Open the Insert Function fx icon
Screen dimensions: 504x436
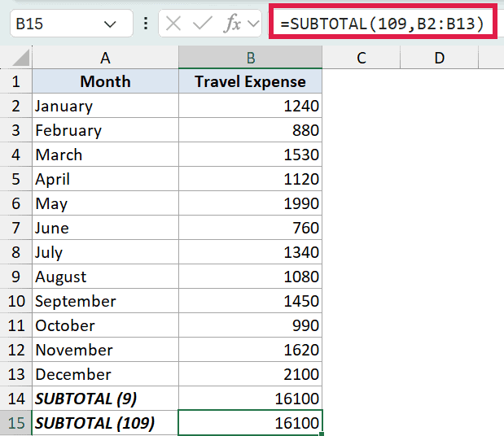click(232, 24)
